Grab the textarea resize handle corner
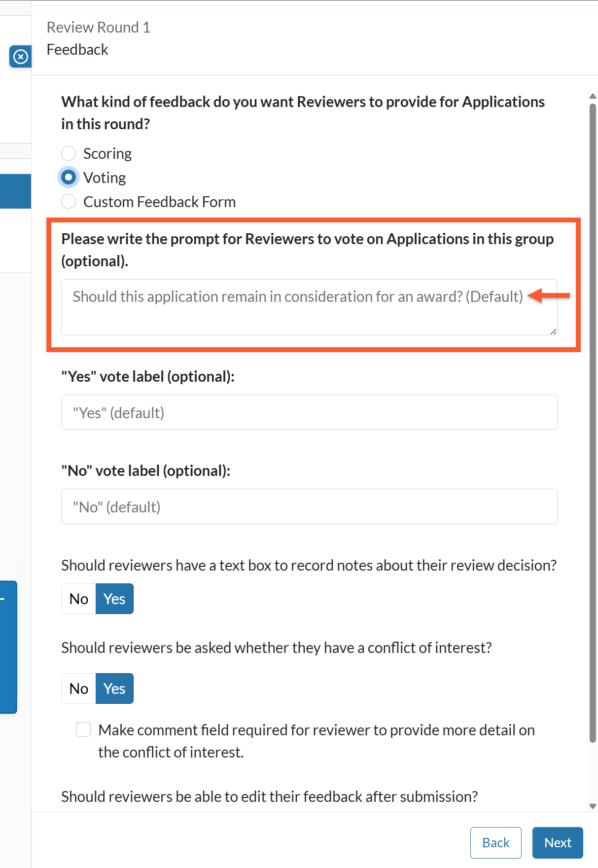Image resolution: width=598 pixels, height=868 pixels. click(x=553, y=331)
